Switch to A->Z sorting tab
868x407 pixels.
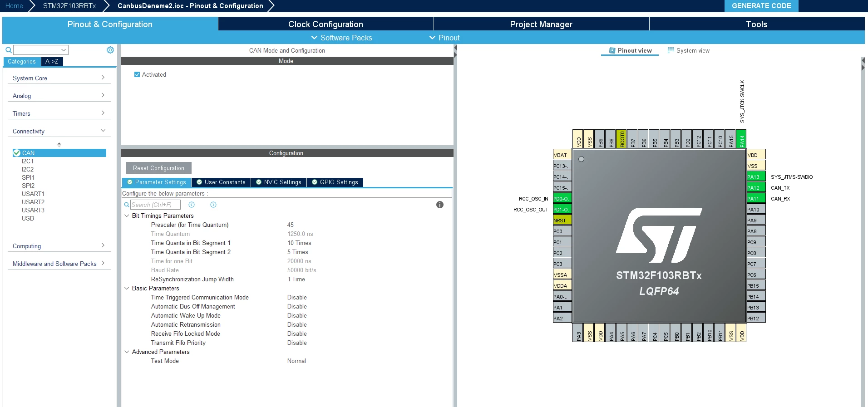pos(52,61)
